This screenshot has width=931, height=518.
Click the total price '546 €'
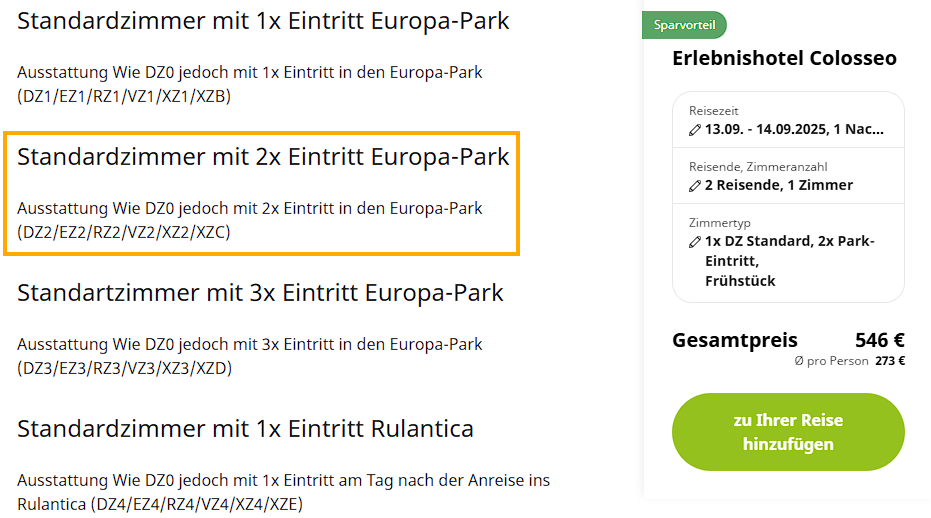879,340
